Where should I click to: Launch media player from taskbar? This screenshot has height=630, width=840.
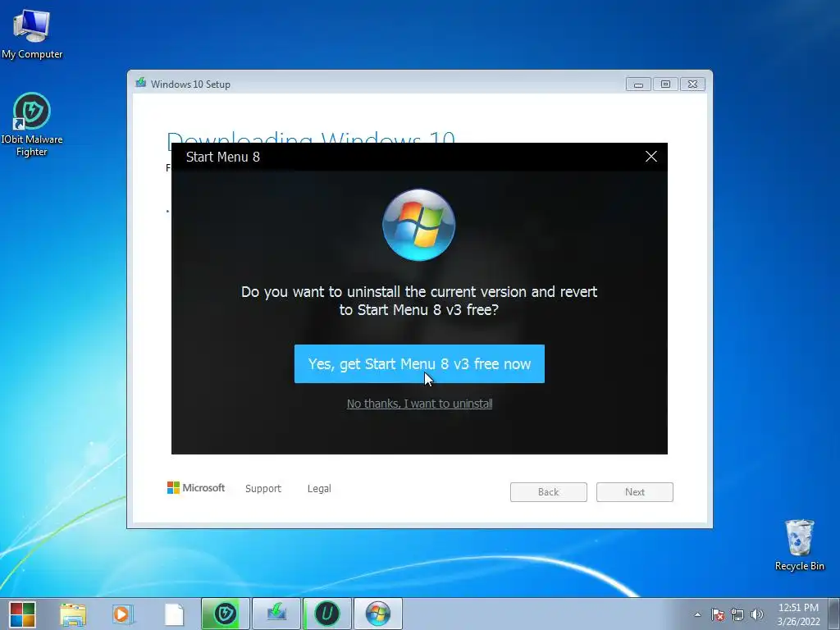(x=122, y=614)
